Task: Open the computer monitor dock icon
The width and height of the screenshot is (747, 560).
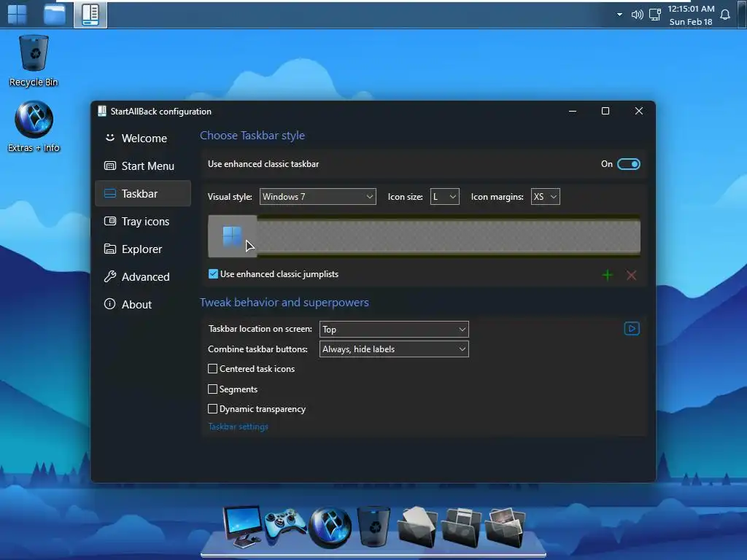Action: [243, 526]
